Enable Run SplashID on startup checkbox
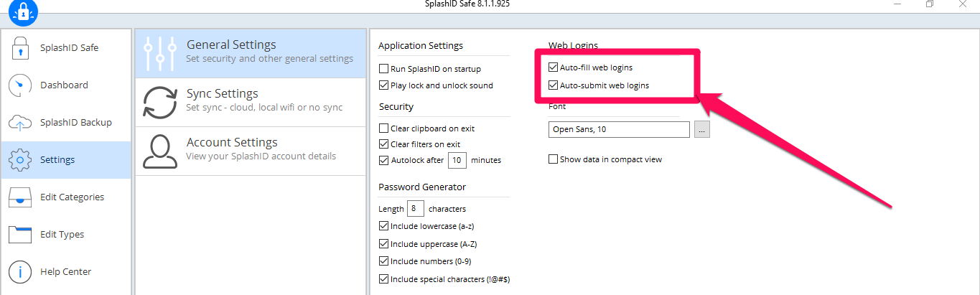This screenshot has height=295, width=980. (383, 69)
